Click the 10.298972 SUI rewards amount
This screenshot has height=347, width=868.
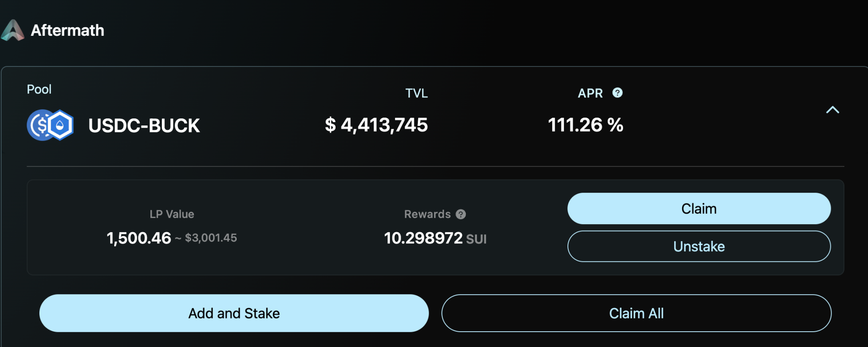point(435,238)
